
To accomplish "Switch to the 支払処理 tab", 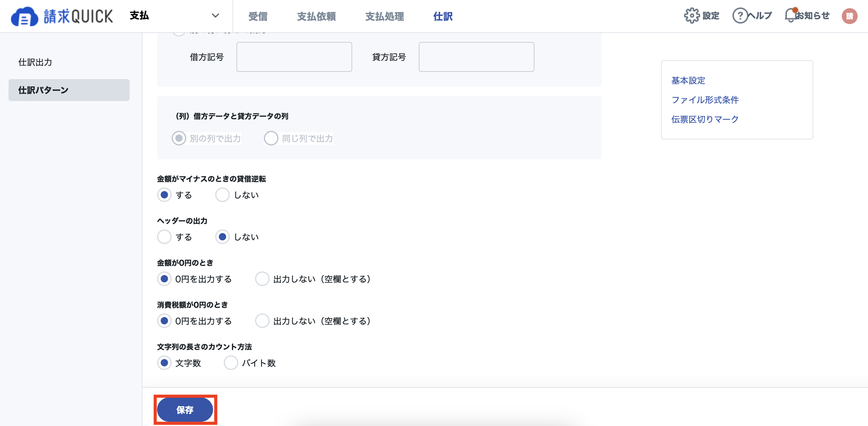I will tap(384, 16).
